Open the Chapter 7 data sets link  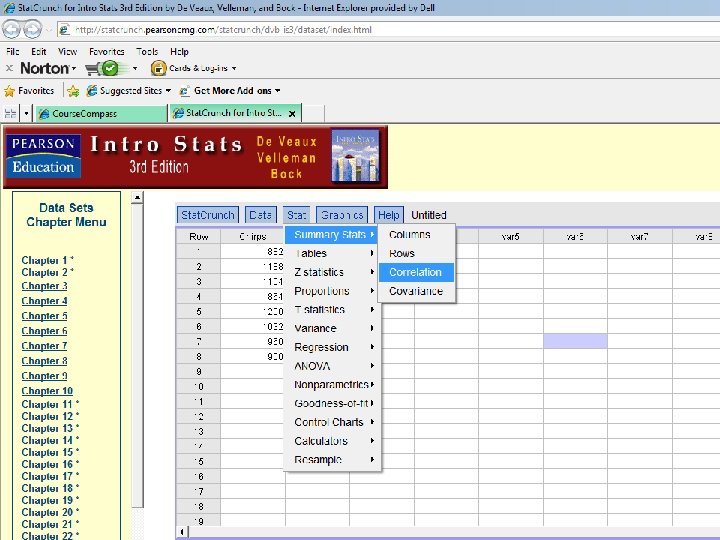(x=45, y=346)
